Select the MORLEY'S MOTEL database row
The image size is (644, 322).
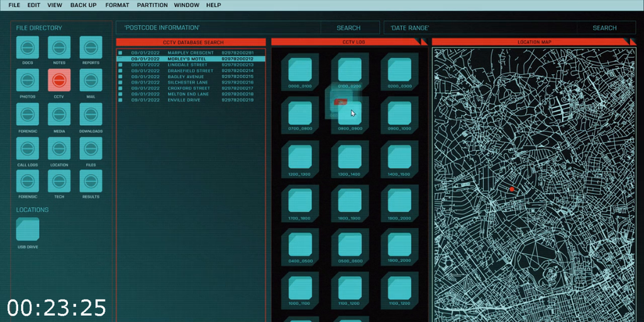point(191,59)
